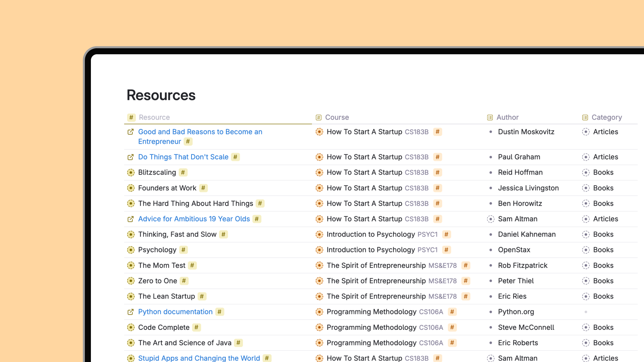Select the Zero to One title
The width and height of the screenshot is (644, 362).
coord(157,281)
